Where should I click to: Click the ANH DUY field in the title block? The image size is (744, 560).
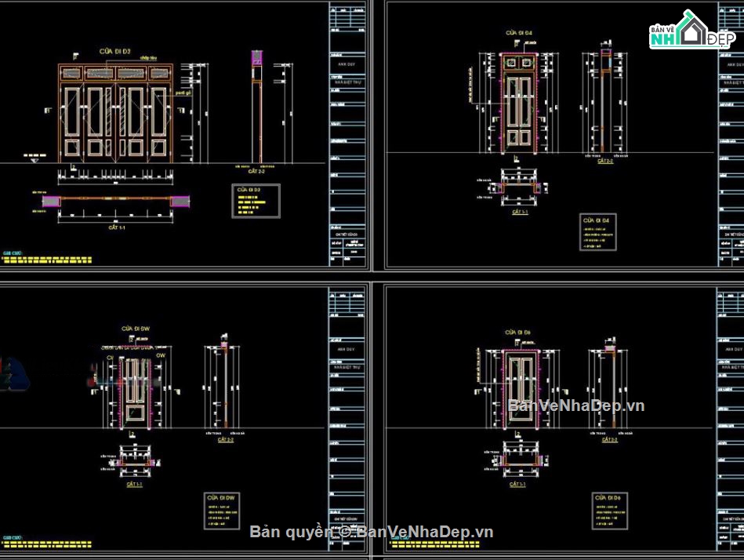[x=347, y=64]
